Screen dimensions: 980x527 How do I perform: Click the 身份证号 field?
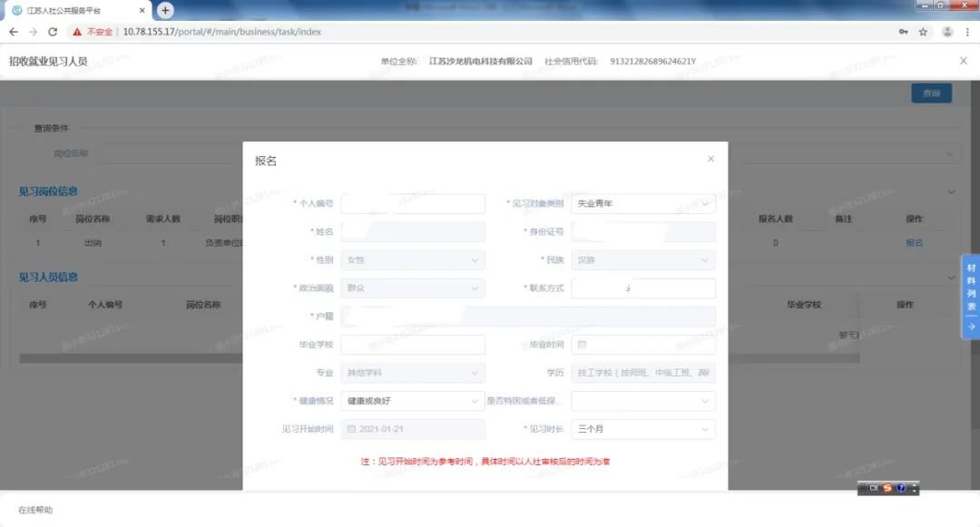[643, 231]
